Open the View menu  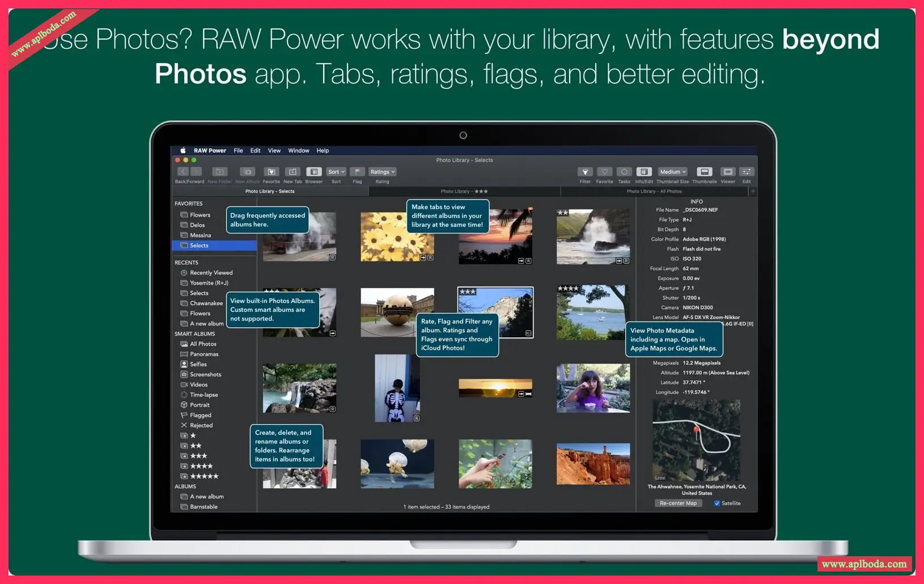274,151
